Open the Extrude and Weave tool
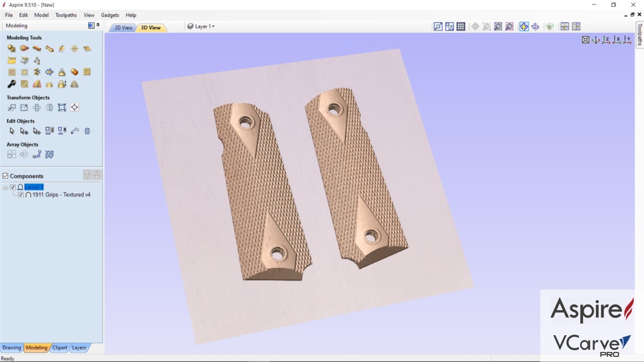The image size is (644, 362). pyautogui.click(x=36, y=49)
